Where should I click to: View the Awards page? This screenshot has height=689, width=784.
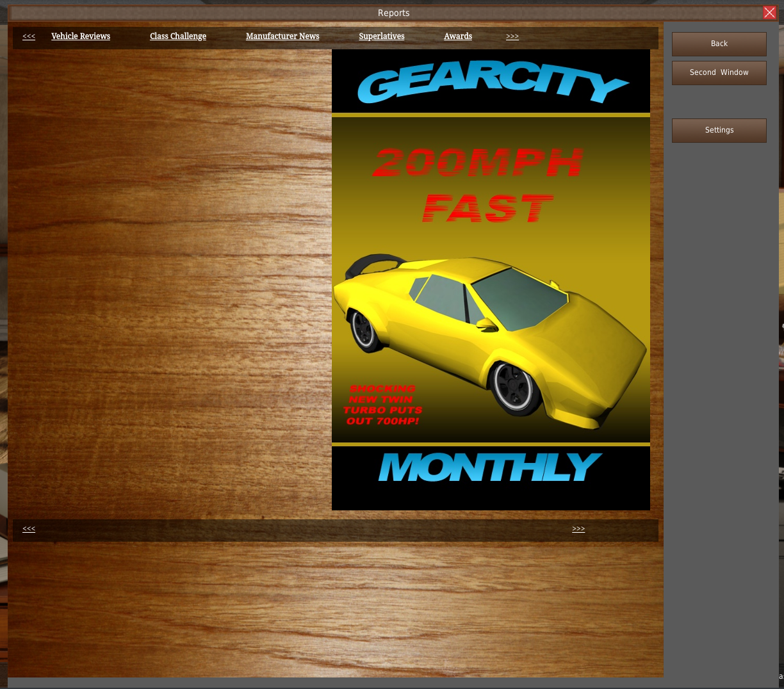458,36
